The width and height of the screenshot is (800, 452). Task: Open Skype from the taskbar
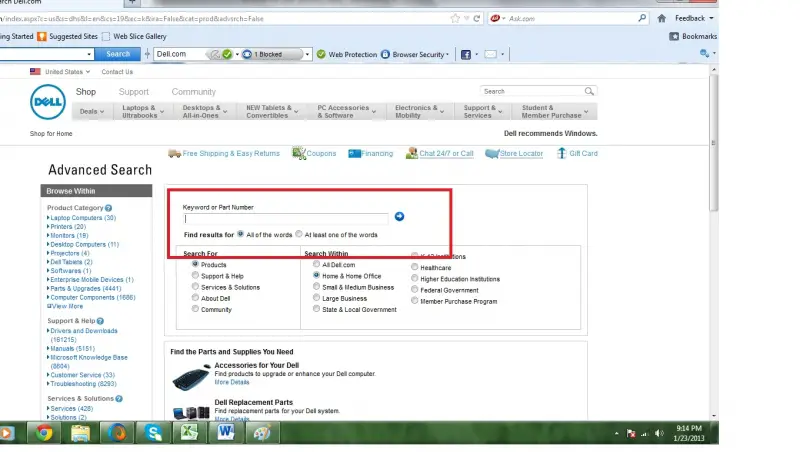(153, 433)
